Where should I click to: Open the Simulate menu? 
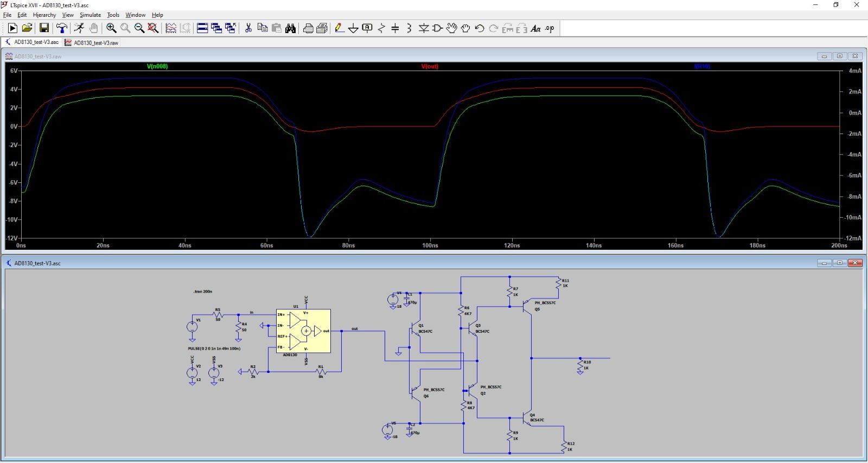90,15
